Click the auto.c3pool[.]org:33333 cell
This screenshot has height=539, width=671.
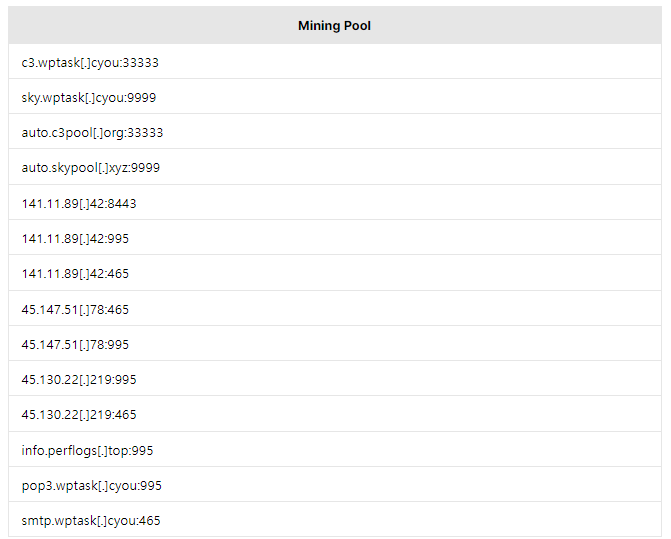[x=335, y=132]
